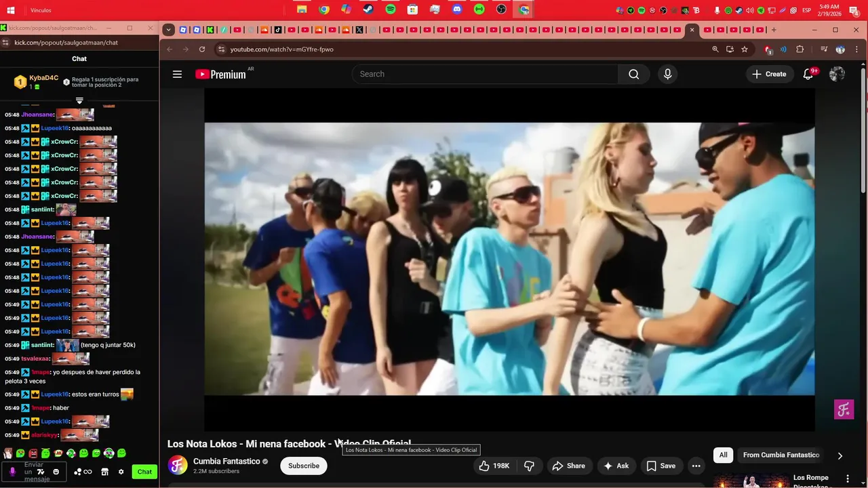Like the video with 198K likes
Image resolution: width=868 pixels, height=488 pixels.
(494, 466)
